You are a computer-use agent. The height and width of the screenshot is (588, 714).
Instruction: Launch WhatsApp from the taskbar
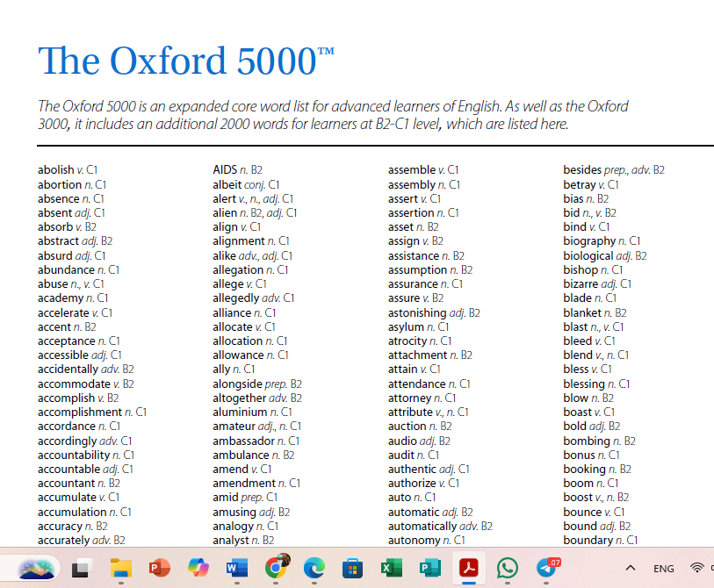point(507,569)
